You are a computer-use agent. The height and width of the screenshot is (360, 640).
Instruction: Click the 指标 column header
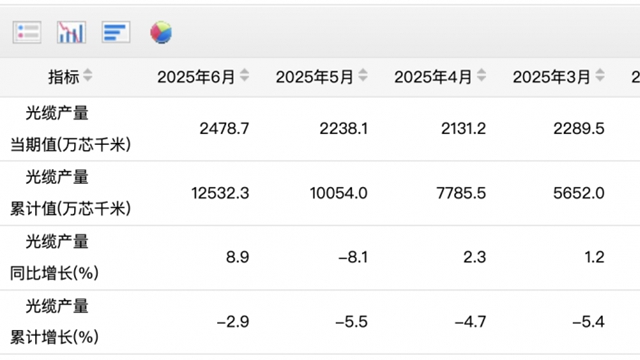pos(64,77)
